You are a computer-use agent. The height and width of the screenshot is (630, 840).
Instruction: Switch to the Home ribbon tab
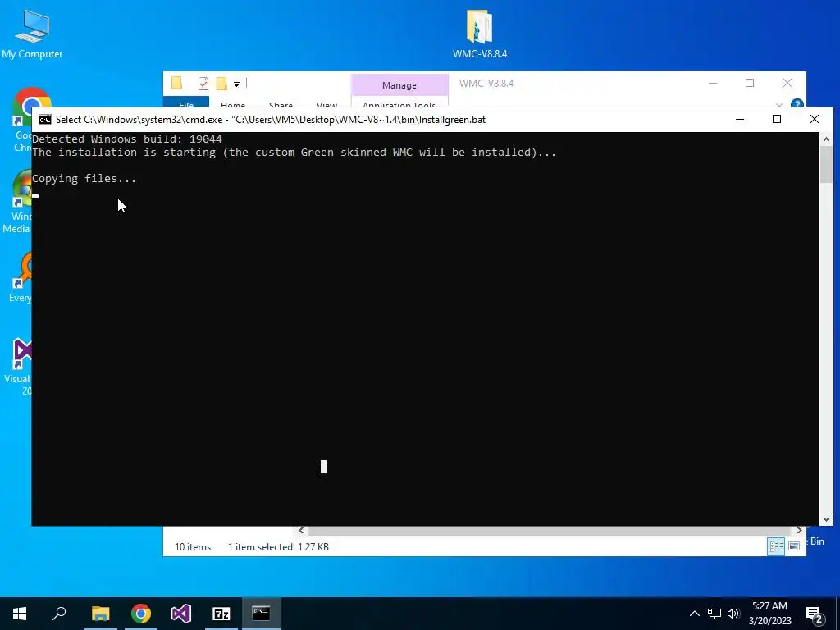(232, 104)
